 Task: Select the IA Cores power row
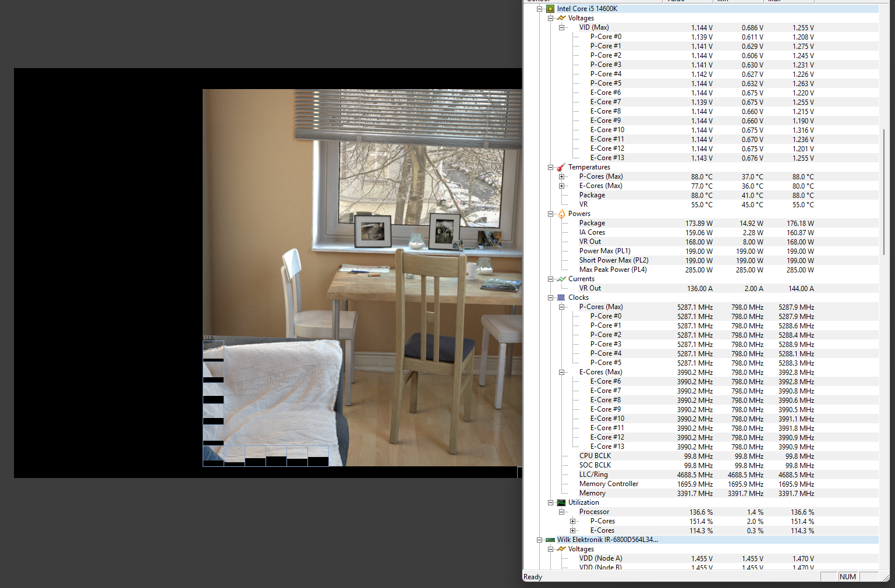(x=701, y=232)
